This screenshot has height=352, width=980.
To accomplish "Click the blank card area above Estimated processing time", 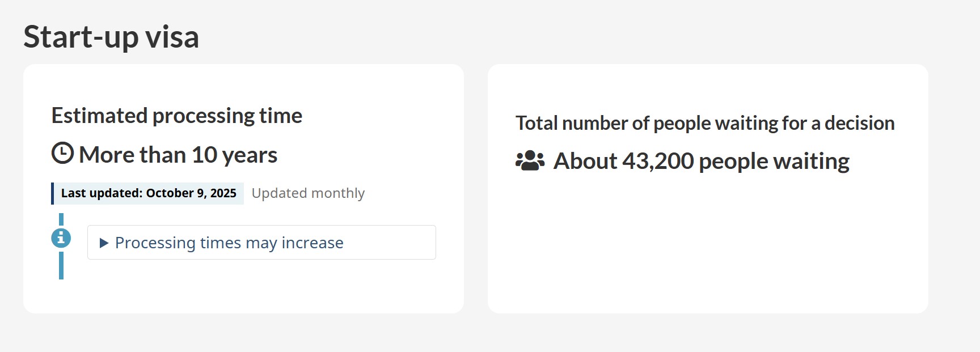I will pyautogui.click(x=243, y=84).
